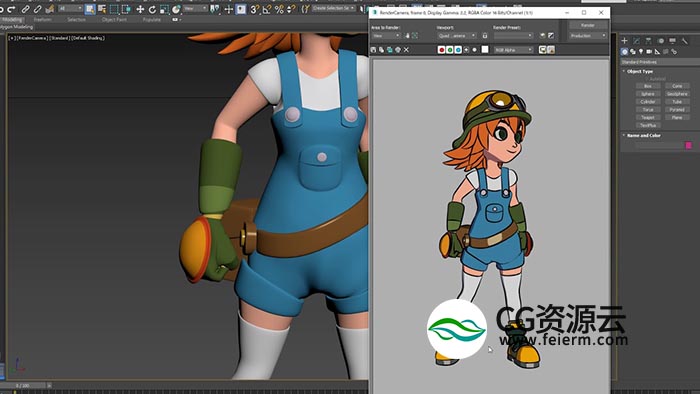Open Area to Render dropdown

[x=386, y=36]
